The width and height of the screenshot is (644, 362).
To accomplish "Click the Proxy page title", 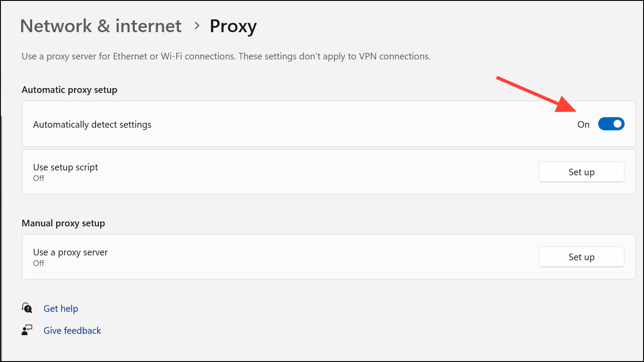I will (233, 26).
